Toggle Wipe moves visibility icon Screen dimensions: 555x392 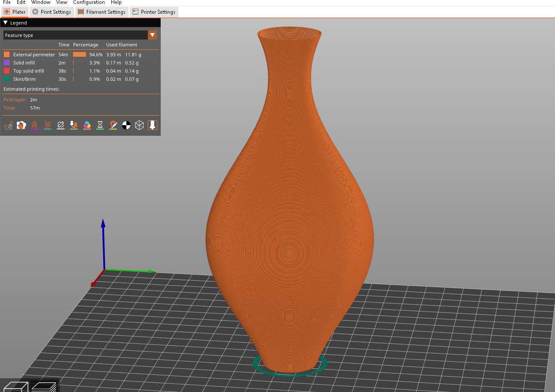point(21,125)
